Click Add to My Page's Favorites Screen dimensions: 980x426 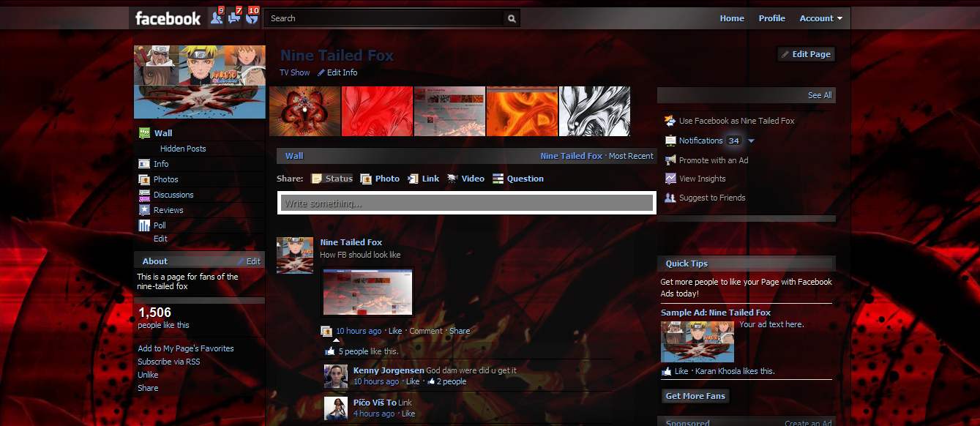coord(186,348)
